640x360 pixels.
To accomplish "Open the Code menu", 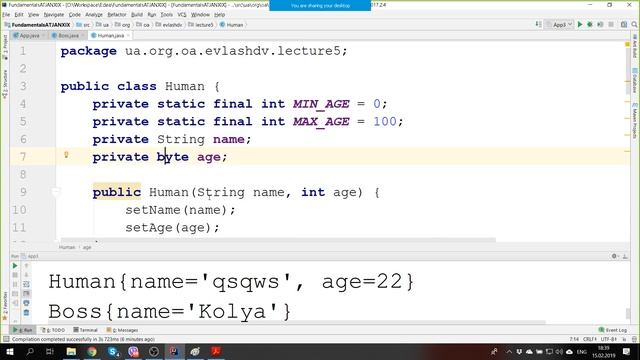I will [75, 15].
